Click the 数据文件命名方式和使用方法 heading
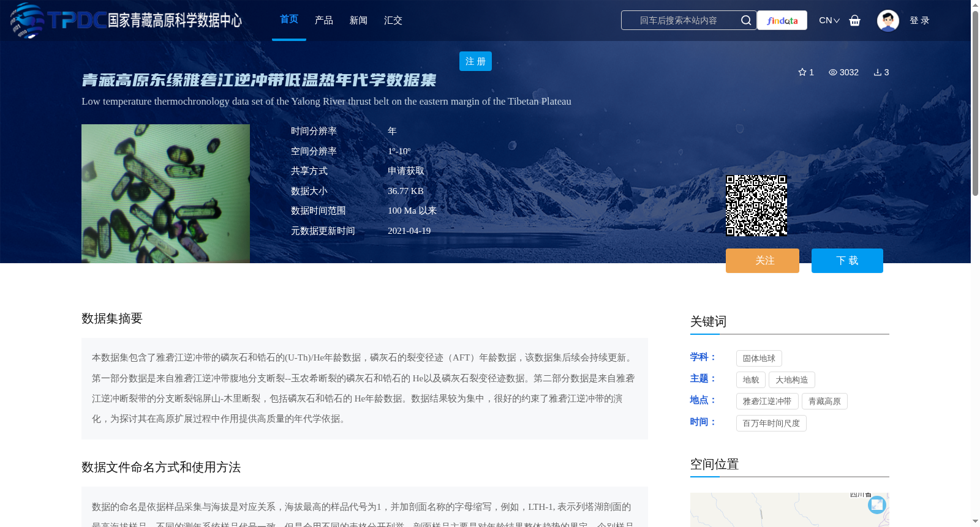 point(161,467)
